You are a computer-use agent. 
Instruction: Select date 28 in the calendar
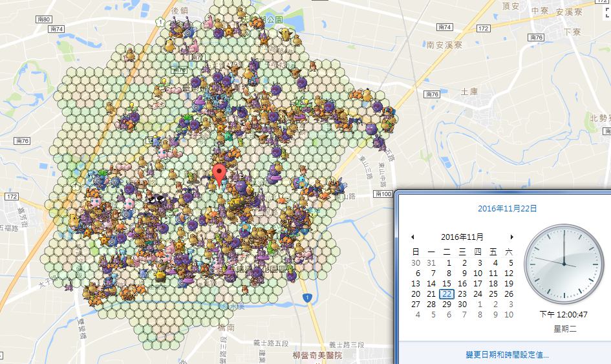(431, 304)
